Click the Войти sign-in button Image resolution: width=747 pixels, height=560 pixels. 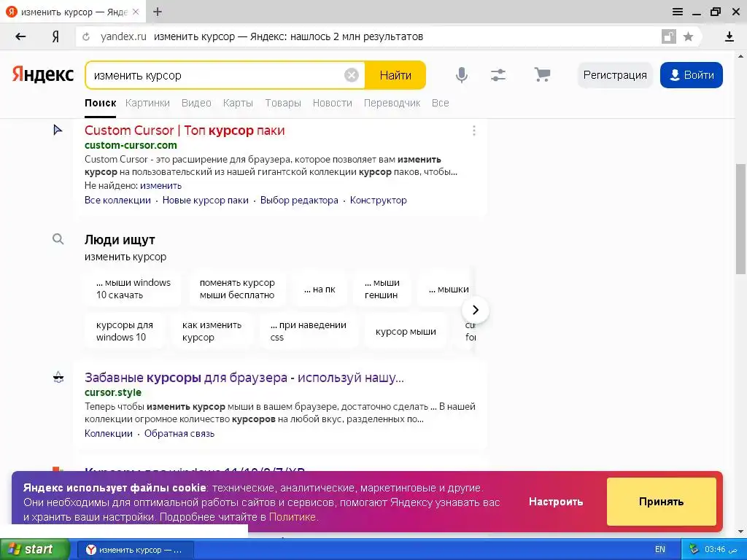[692, 75]
